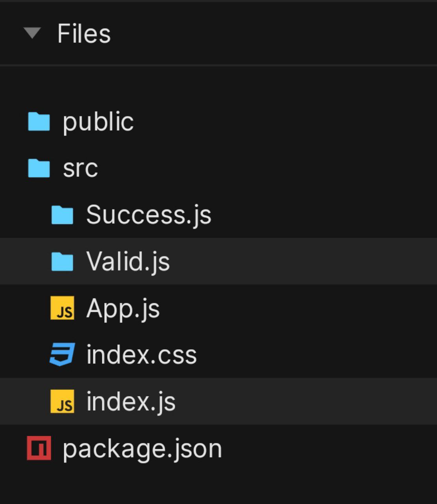Image resolution: width=437 pixels, height=504 pixels.
Task: Click the Success.js folder icon
Action: [x=62, y=215]
